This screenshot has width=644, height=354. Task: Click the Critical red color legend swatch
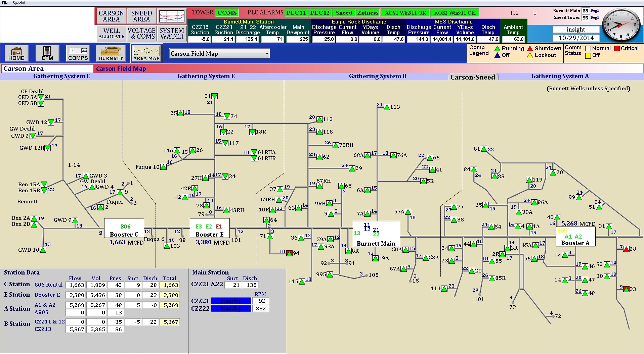(x=617, y=48)
